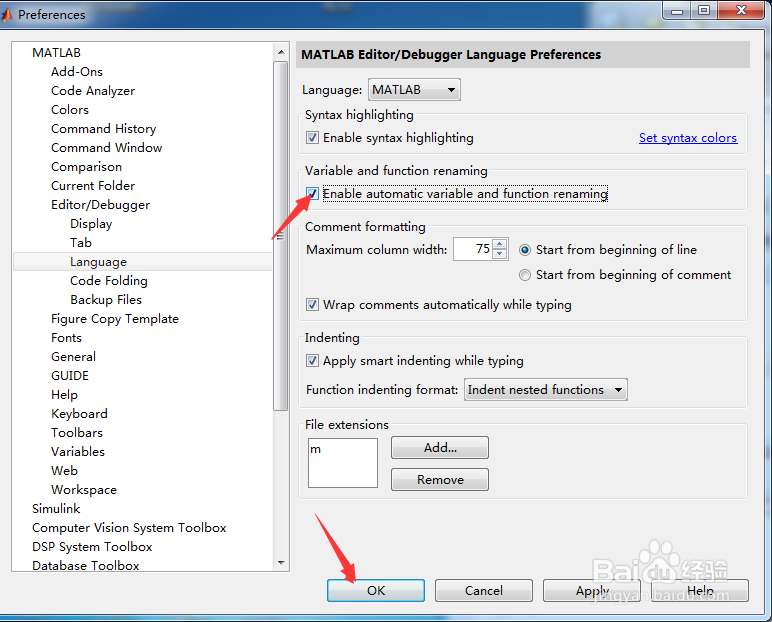Open GUIDE preferences
This screenshot has height=622, width=772.
70,376
